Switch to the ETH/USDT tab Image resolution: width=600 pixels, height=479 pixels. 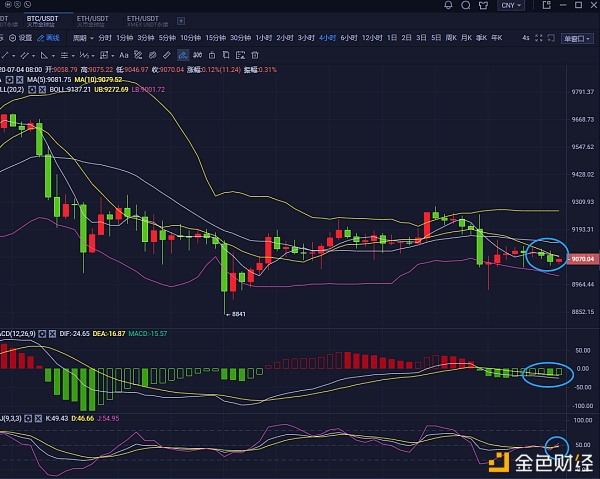click(91, 19)
